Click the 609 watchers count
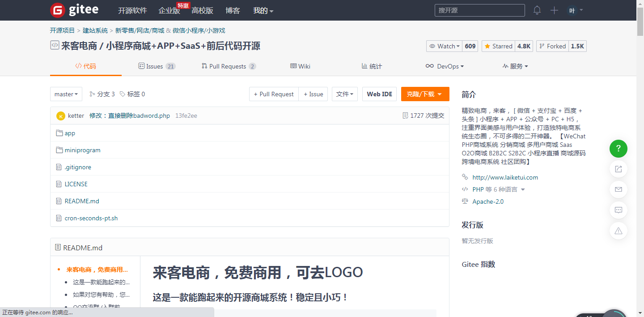644x317 pixels. coord(470,46)
